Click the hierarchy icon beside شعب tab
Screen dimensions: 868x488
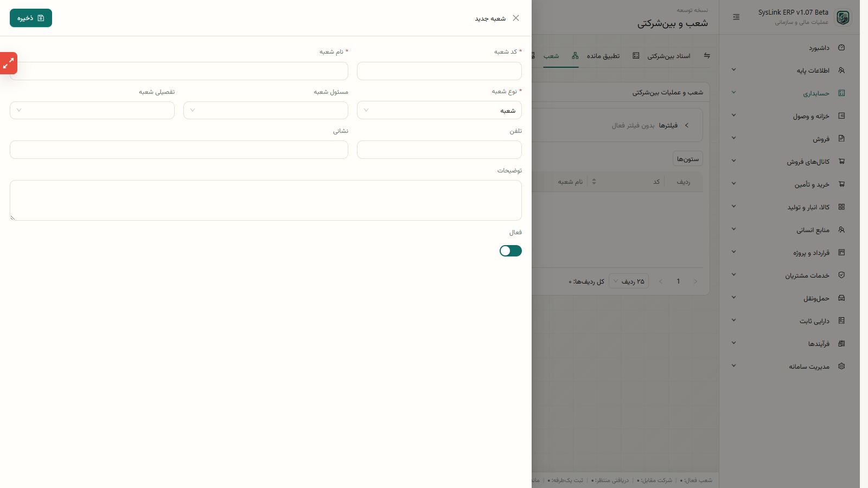click(575, 55)
